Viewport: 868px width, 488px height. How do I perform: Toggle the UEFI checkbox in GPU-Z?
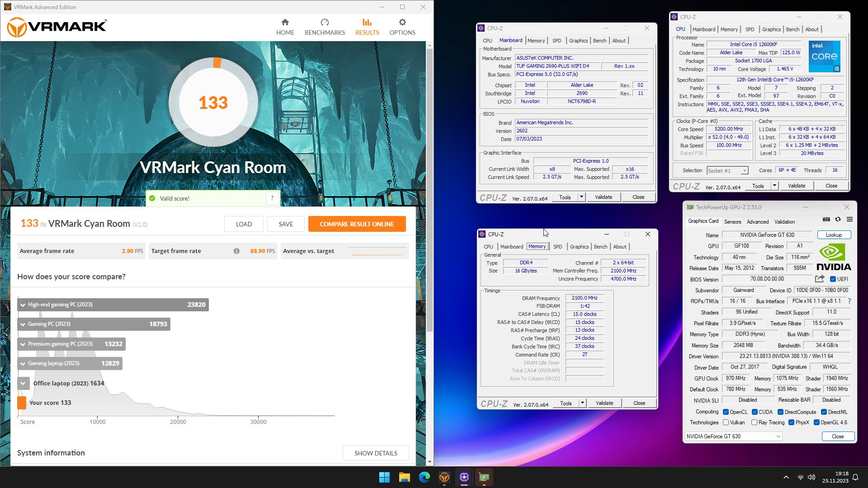(833, 279)
